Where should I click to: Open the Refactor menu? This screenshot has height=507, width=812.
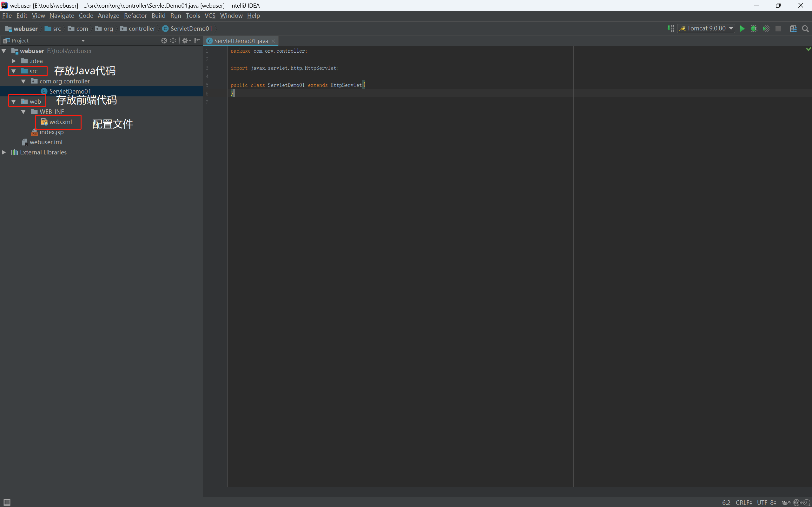click(x=135, y=16)
